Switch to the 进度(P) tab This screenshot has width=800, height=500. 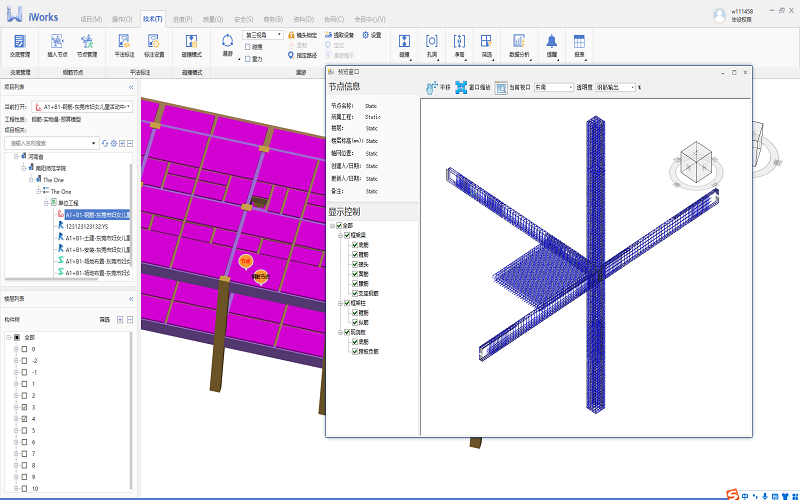[182, 19]
